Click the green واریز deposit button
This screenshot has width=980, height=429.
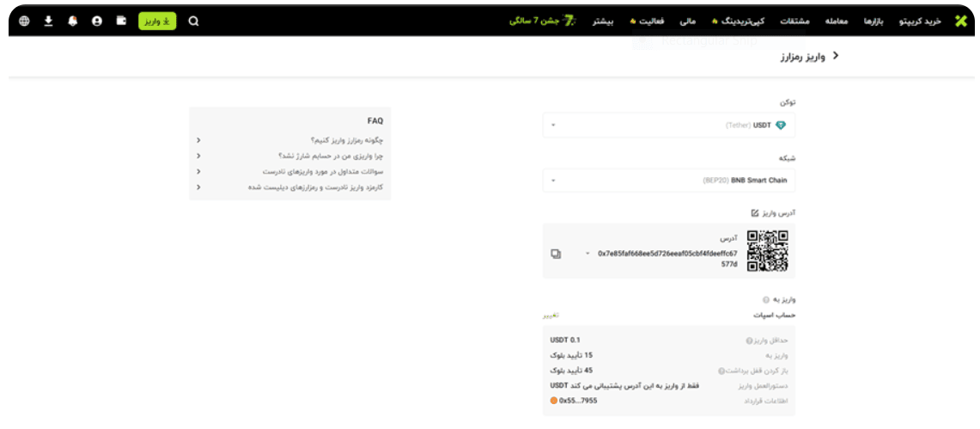point(157,21)
